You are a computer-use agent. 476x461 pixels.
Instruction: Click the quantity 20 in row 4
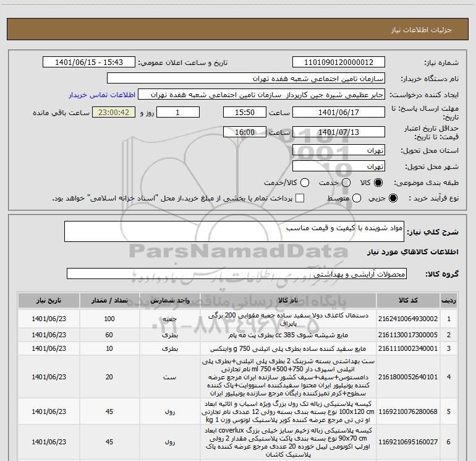click(x=109, y=377)
